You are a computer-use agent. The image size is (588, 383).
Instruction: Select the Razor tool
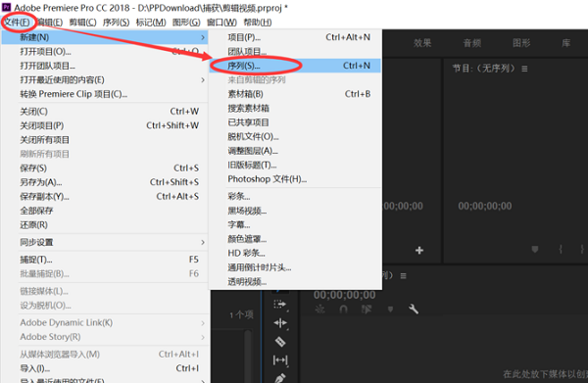pyautogui.click(x=280, y=342)
